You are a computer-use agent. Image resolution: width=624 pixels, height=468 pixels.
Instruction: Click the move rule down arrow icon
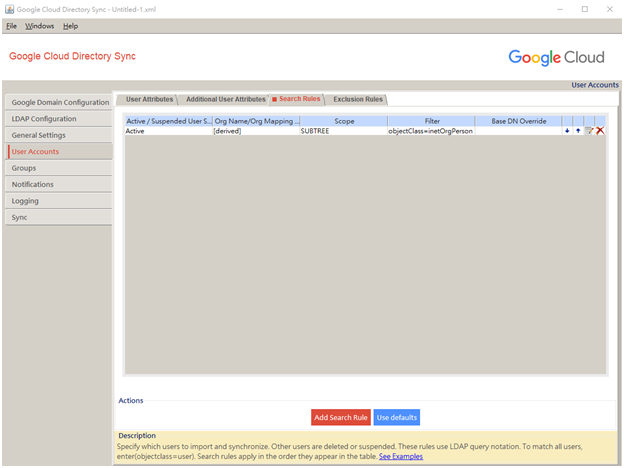(567, 131)
